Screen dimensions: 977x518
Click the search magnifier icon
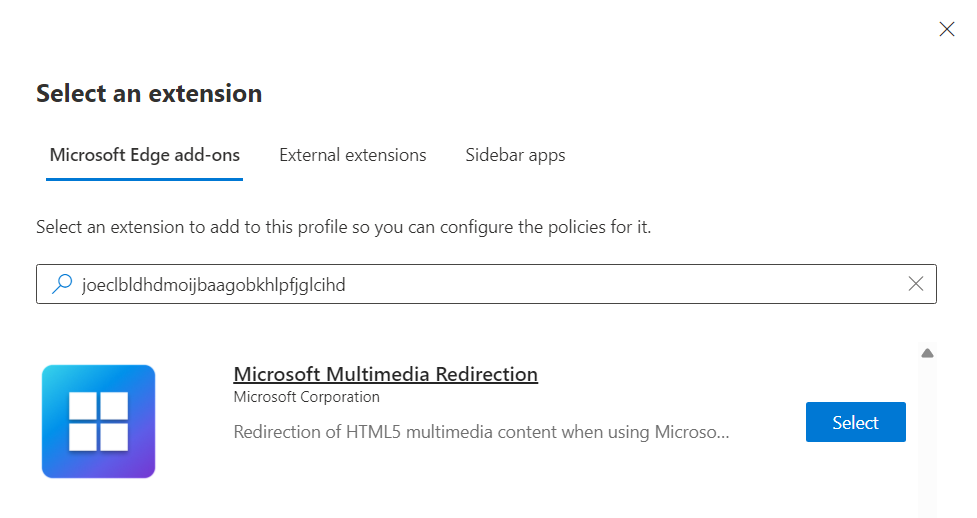point(62,284)
